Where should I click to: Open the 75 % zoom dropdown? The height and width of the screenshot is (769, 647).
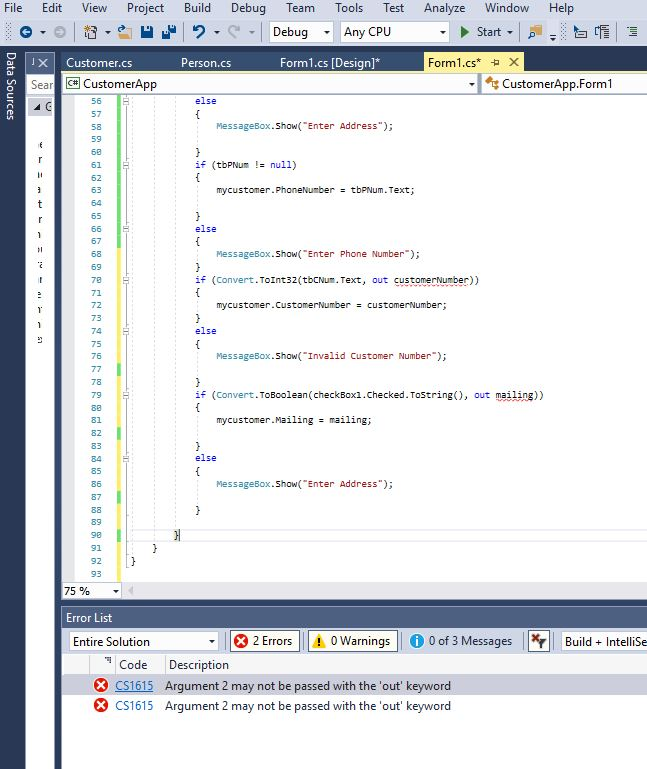92,591
